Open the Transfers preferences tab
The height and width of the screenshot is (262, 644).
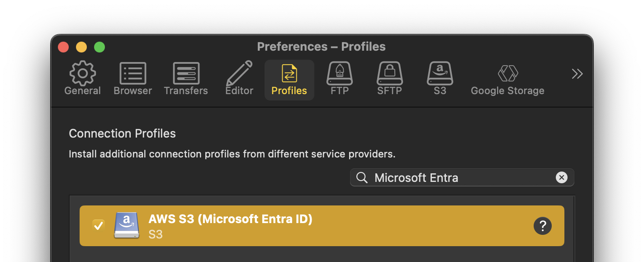(x=186, y=79)
